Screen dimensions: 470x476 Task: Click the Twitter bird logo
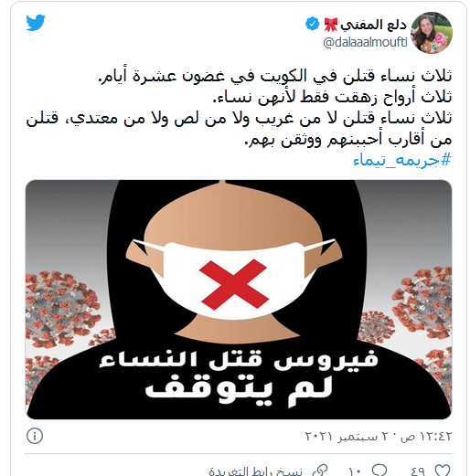pos(36,23)
